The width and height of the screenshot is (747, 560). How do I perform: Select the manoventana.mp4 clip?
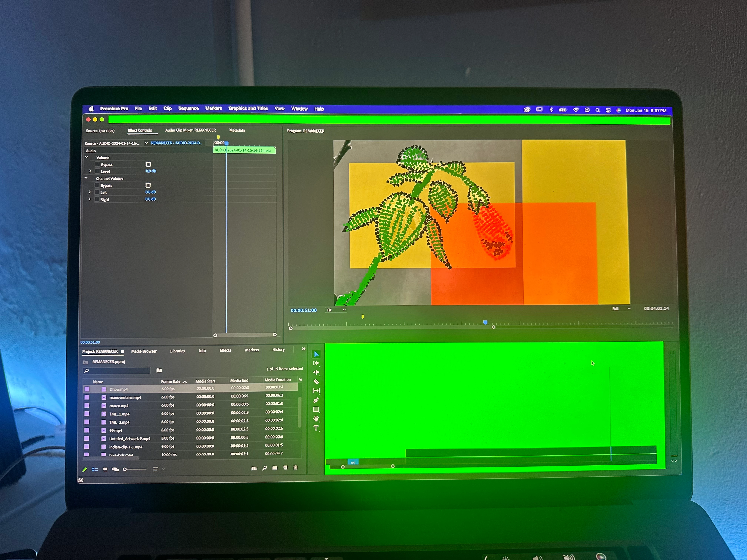point(125,398)
